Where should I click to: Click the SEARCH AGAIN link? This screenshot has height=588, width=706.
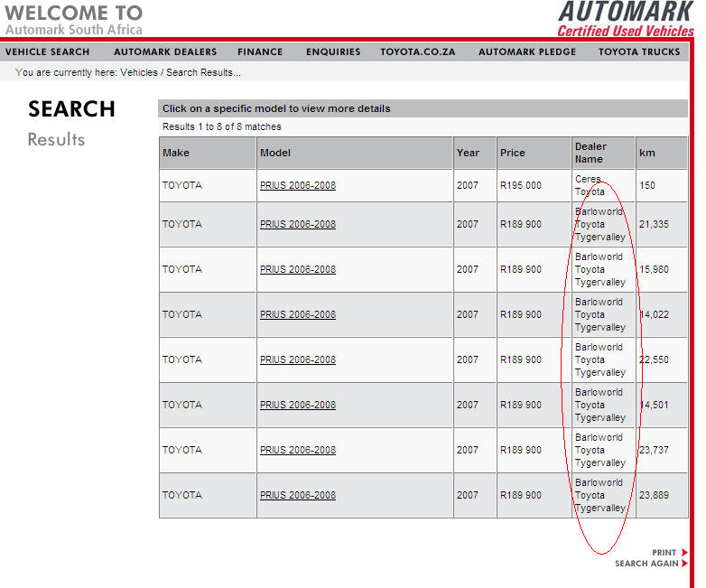(x=646, y=564)
